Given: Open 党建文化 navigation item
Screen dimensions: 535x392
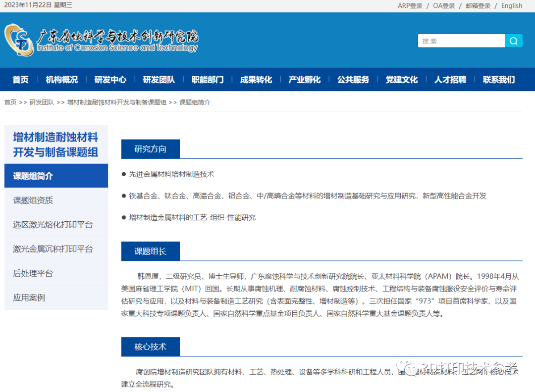Looking at the screenshot, I should click(402, 80).
